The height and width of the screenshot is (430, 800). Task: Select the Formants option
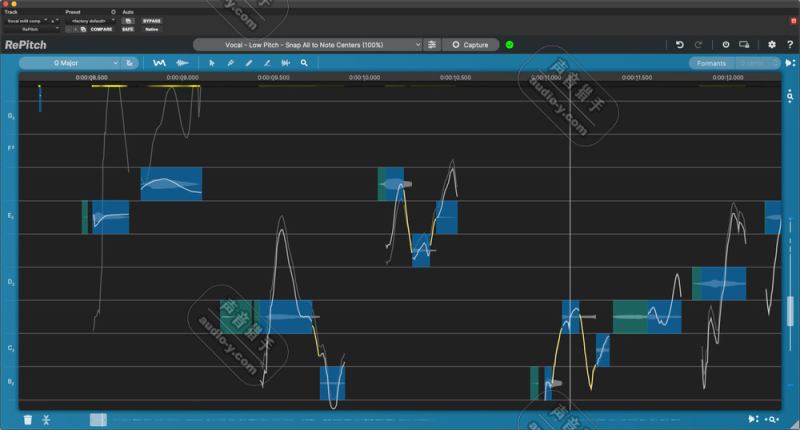(x=711, y=63)
